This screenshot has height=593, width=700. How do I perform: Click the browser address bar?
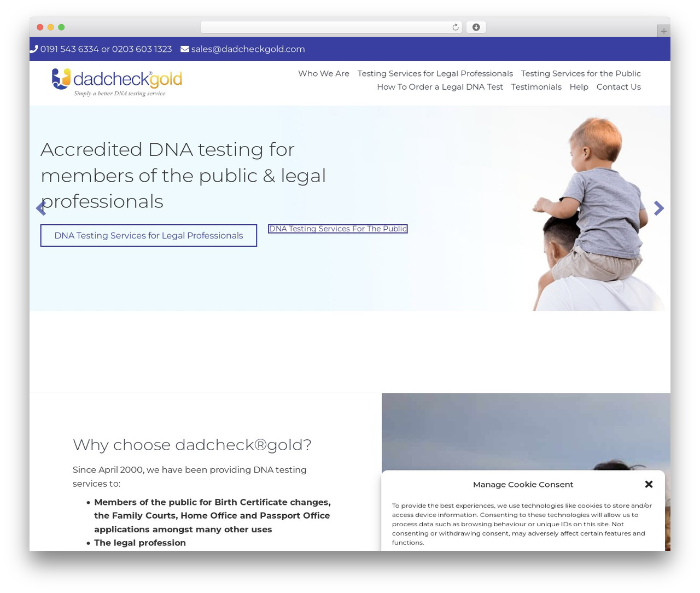pyautogui.click(x=331, y=27)
